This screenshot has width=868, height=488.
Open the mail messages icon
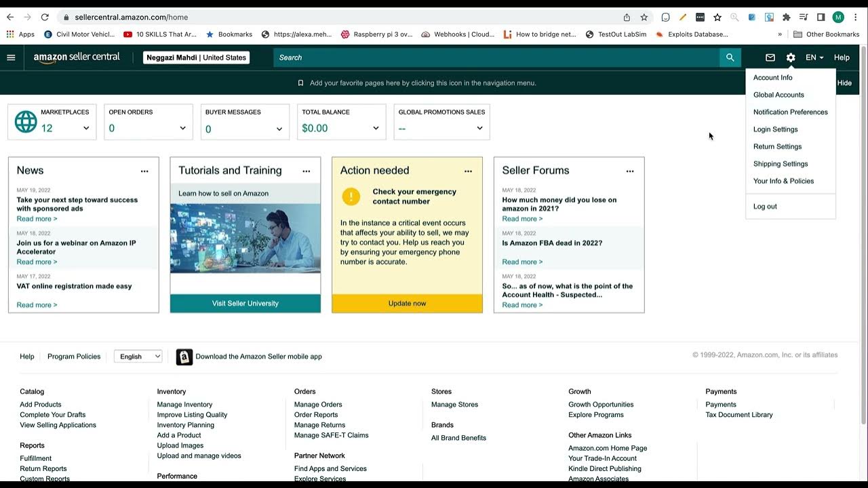pyautogui.click(x=770, y=58)
